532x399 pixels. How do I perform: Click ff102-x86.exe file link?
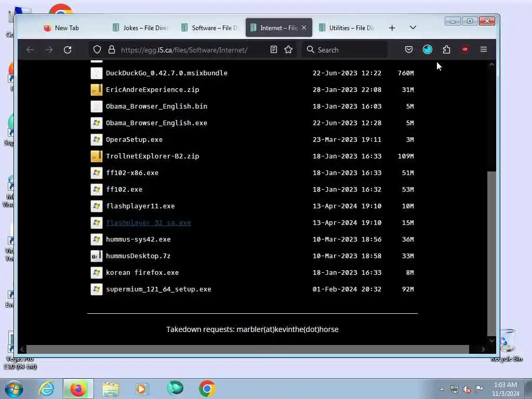132,172
